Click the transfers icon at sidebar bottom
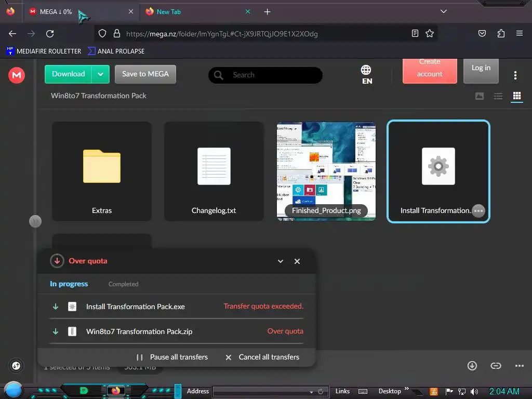Screen dimensions: 532x399 [16, 366]
